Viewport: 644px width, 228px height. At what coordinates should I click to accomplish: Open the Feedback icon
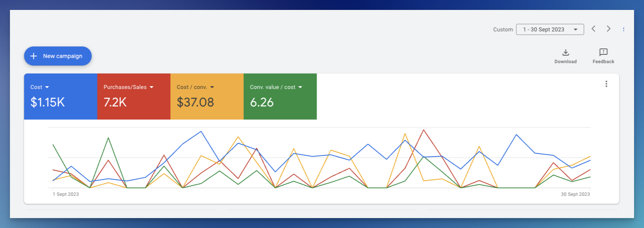(603, 52)
